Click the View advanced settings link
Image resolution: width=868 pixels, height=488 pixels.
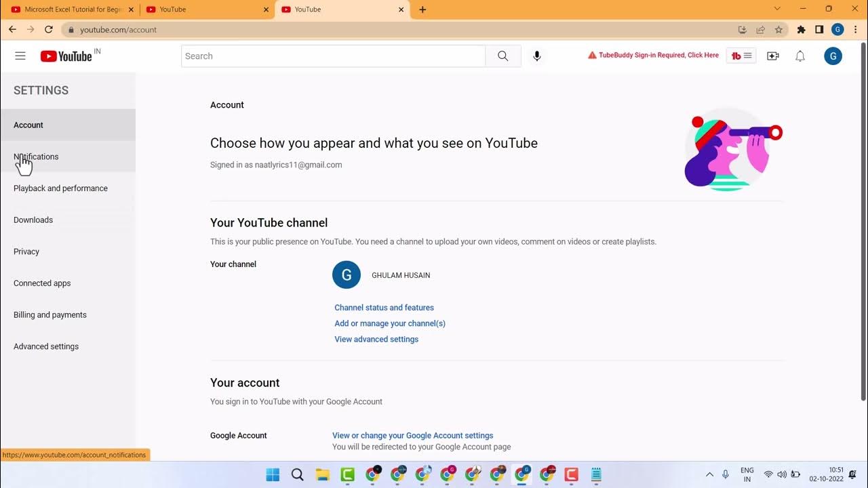click(376, 340)
